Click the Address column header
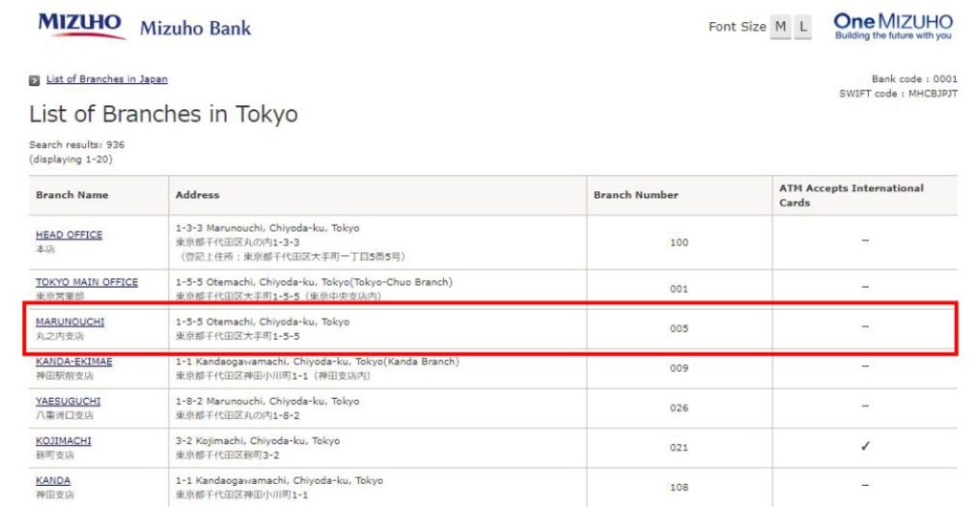 coord(197,195)
